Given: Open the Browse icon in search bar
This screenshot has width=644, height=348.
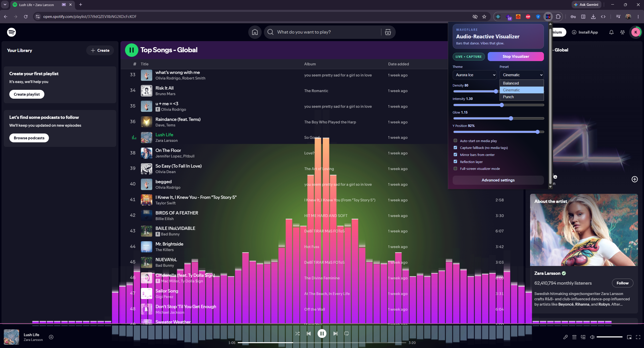Looking at the screenshot, I should click(388, 32).
